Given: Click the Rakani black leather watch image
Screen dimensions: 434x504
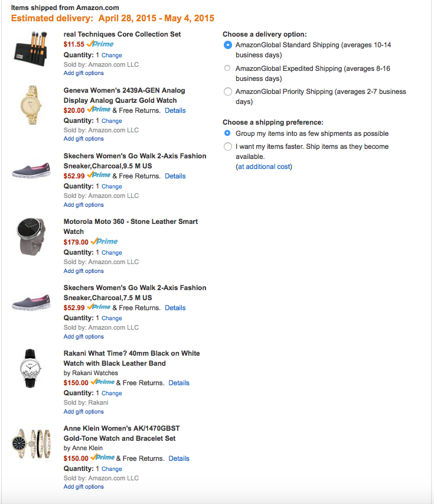Looking at the screenshot, I should click(31, 368).
